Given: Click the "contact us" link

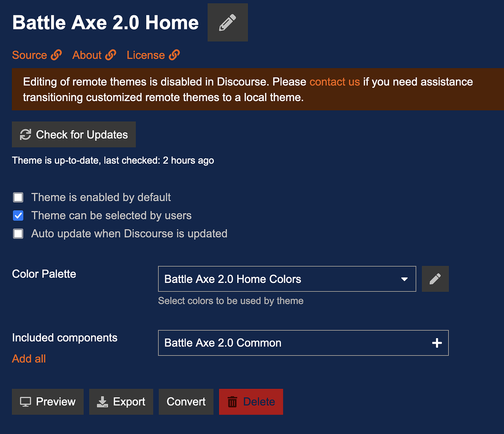Looking at the screenshot, I should pyautogui.click(x=334, y=82).
